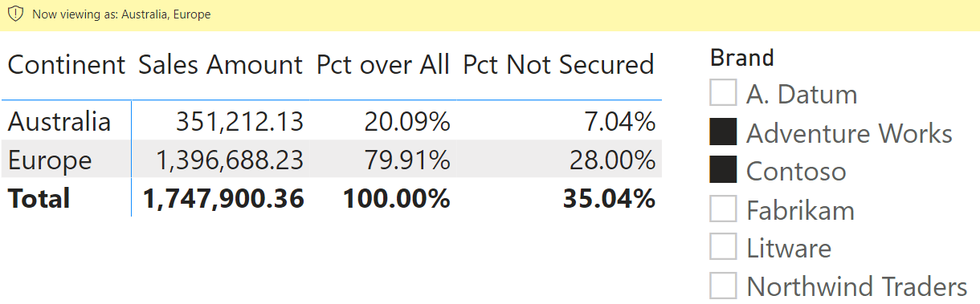Click the Pct over All column header

pyautogui.click(x=383, y=65)
